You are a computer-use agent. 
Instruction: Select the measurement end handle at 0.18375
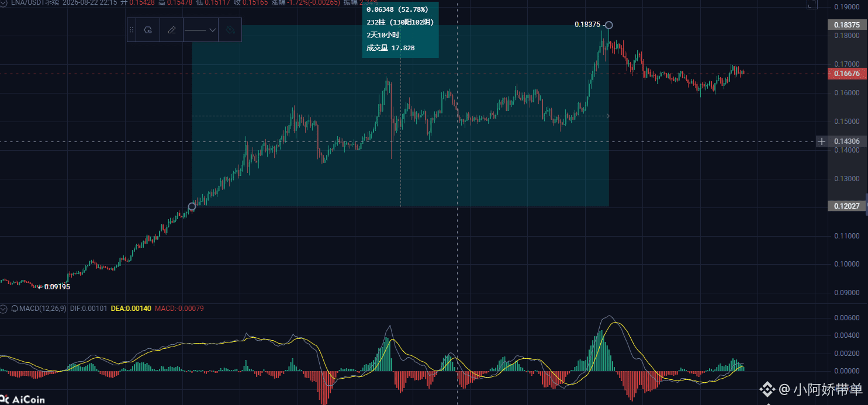[609, 25]
